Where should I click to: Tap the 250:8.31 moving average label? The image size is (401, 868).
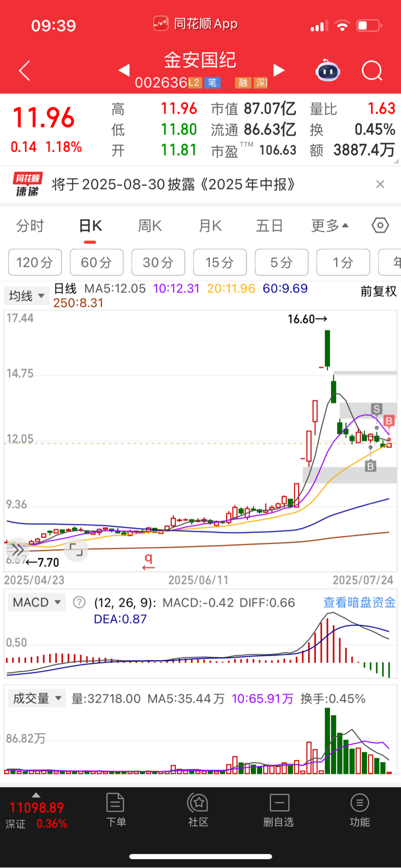point(78,303)
